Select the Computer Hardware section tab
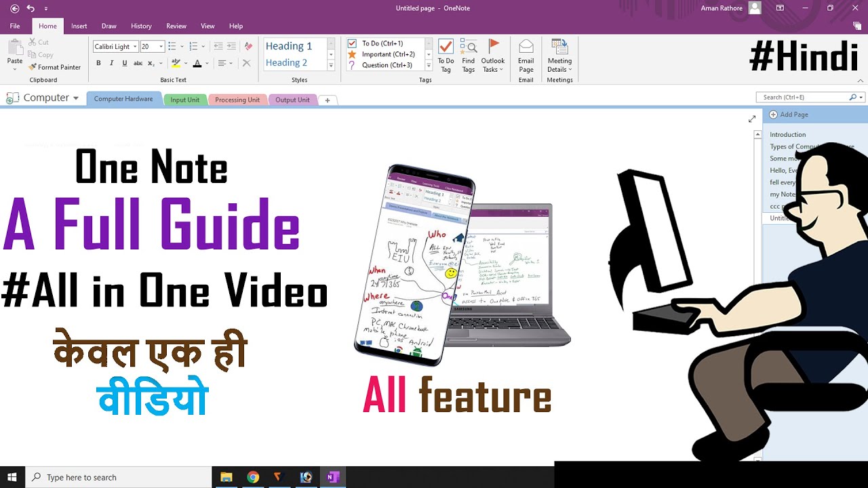The width and height of the screenshot is (868, 488). point(123,99)
